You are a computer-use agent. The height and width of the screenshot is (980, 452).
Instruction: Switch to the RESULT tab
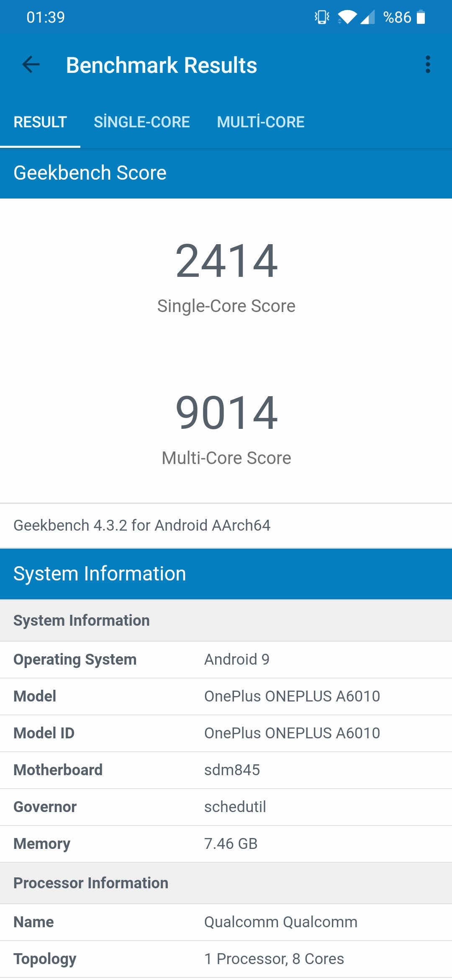click(x=40, y=122)
